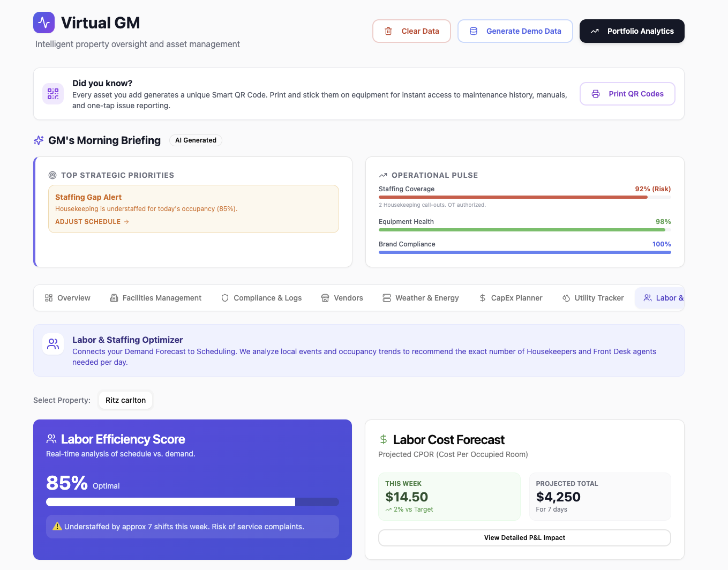The height and width of the screenshot is (570, 728).
Task: Follow the Adjust Schedule link in Staffing Gap Alert
Action: click(92, 221)
